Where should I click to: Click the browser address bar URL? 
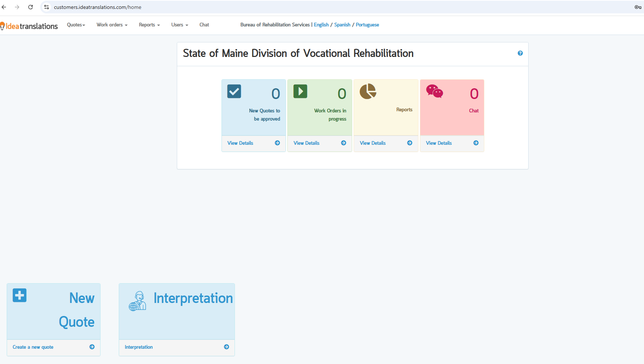(x=98, y=7)
